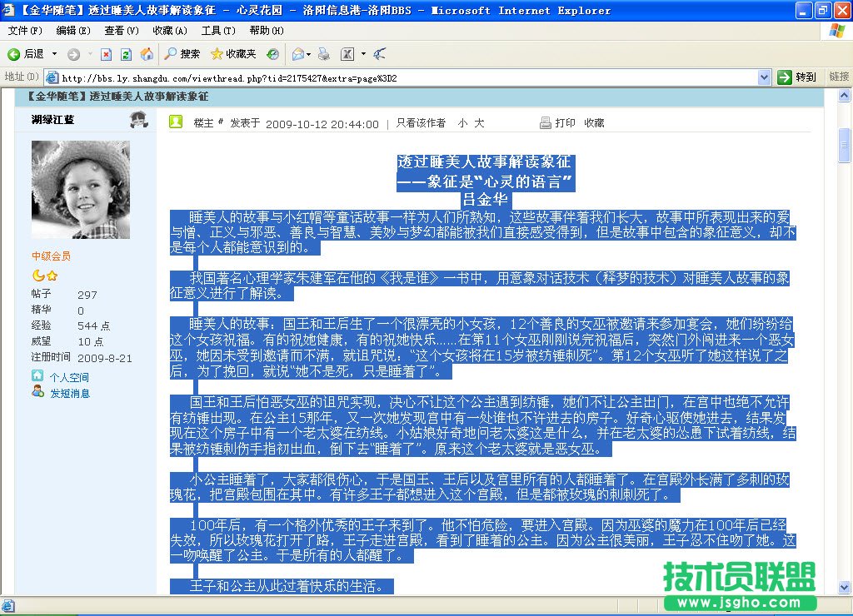
Task: Click the Stop loading page icon
Action: point(106,54)
